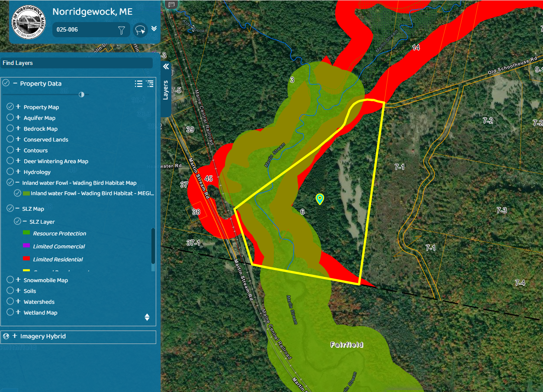Uncheck the SLZ Layer sublayer
This screenshot has width=543, height=392.
click(17, 221)
